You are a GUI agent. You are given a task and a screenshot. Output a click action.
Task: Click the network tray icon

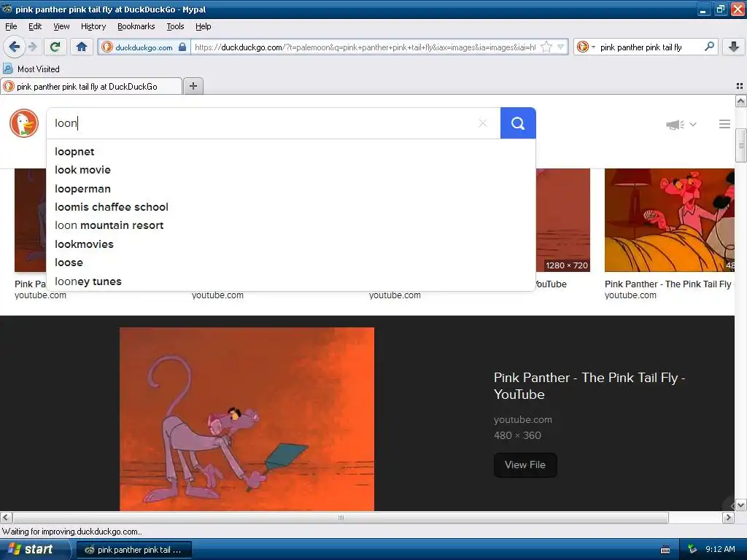[x=692, y=550]
